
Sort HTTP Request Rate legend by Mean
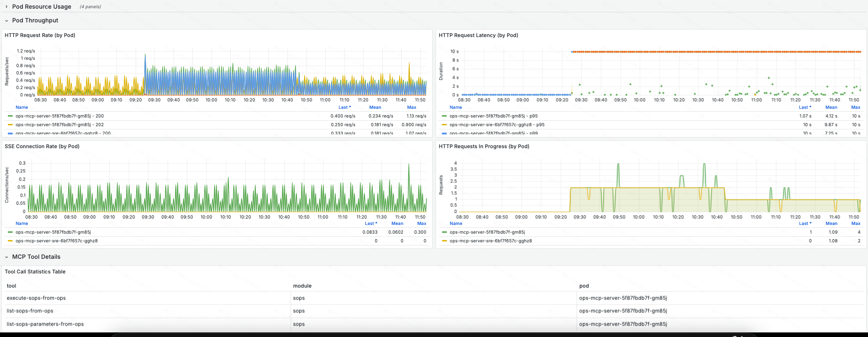375,107
